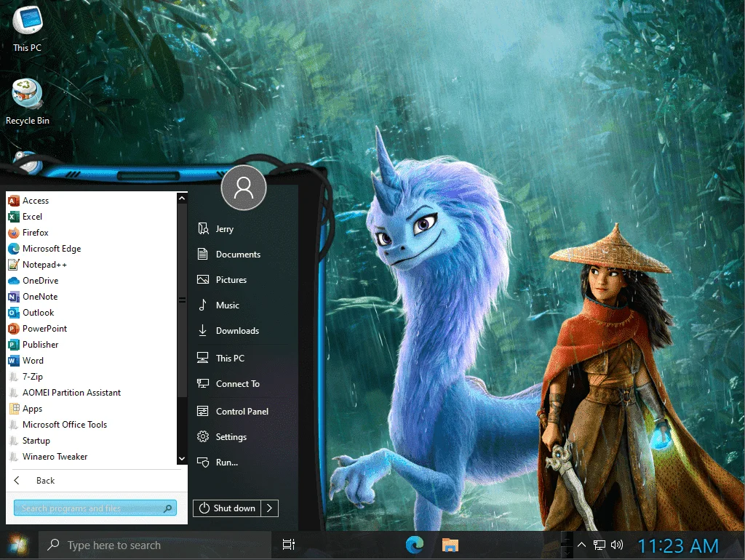Click the Search programs and files box
745x560 pixels.
(x=95, y=508)
